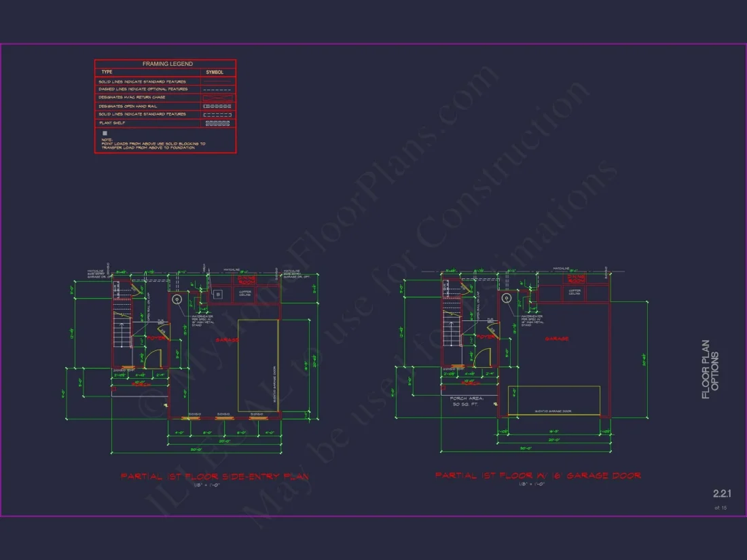Screen dimensions: 747x560
Task: Select the water heater circle symbol
Action: pos(177,299)
